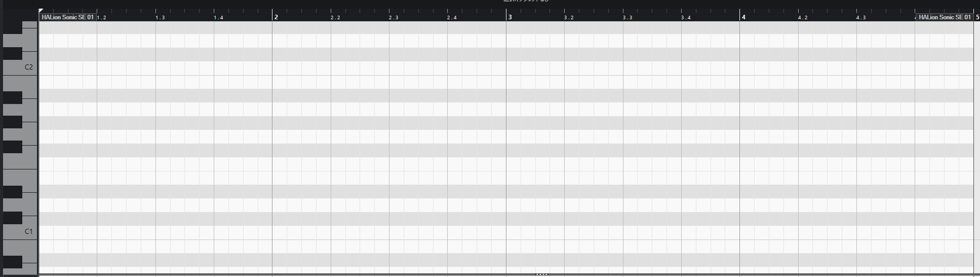Click bar 5 at the ruler's right end

click(977, 17)
